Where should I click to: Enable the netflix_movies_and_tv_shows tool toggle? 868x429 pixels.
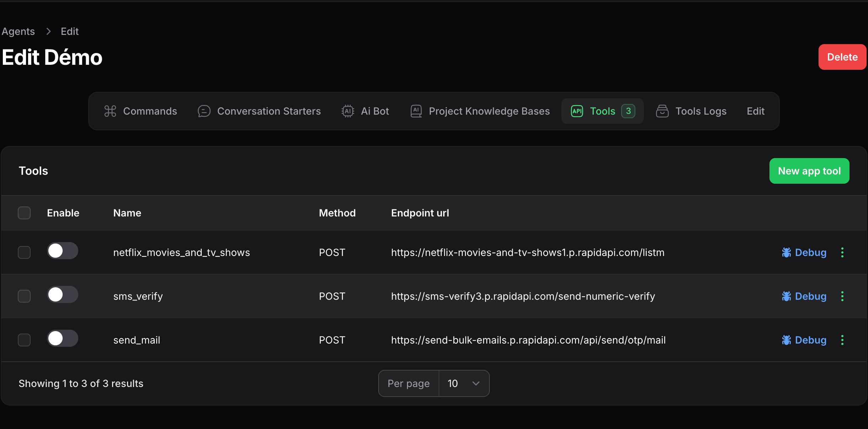[x=63, y=251]
